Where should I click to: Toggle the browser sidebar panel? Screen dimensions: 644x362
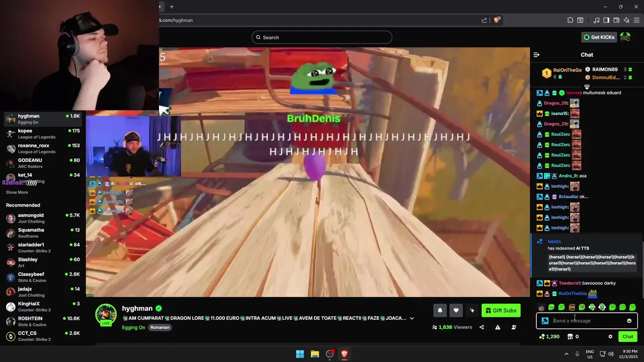point(606,20)
